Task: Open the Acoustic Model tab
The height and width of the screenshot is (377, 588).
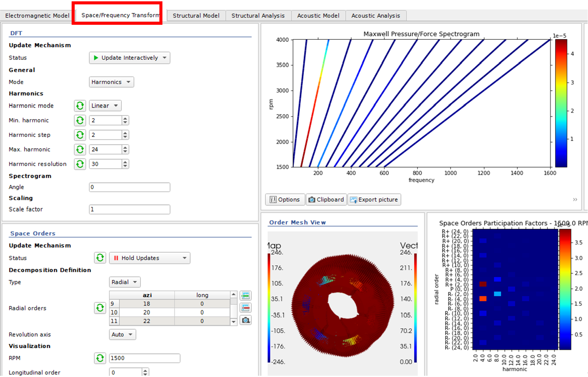Action: coord(318,15)
